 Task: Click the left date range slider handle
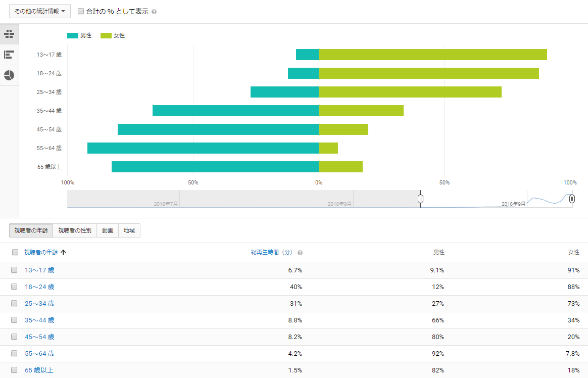[420, 199]
